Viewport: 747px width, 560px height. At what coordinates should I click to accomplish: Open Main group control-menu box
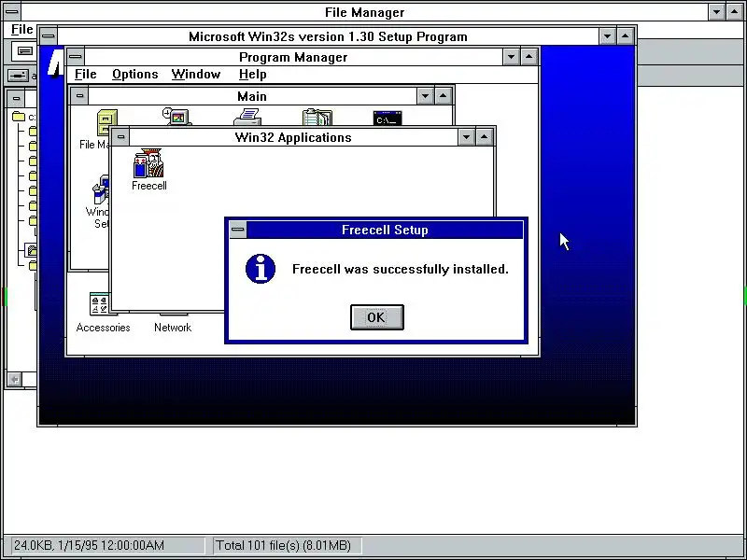[x=79, y=96]
